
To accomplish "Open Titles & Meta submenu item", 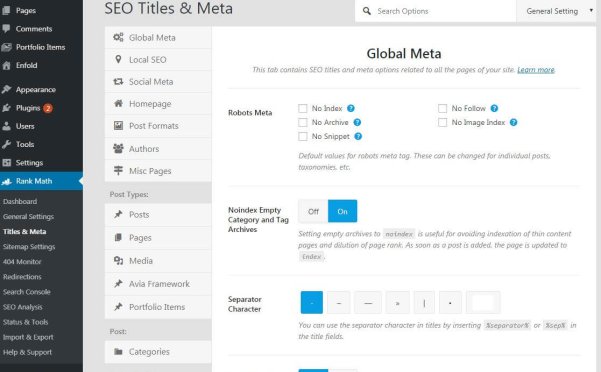I will coord(25,231).
